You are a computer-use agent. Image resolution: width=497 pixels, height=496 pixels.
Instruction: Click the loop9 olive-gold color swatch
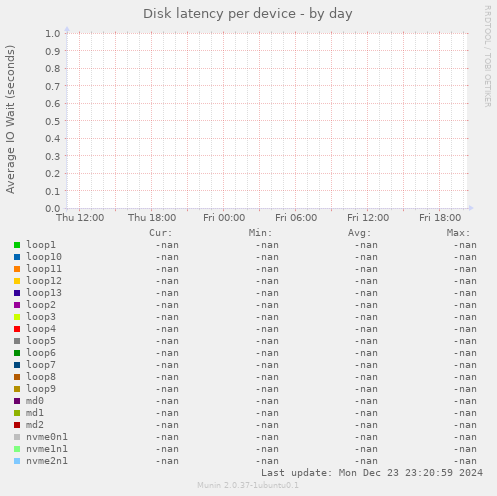[x=17, y=389]
